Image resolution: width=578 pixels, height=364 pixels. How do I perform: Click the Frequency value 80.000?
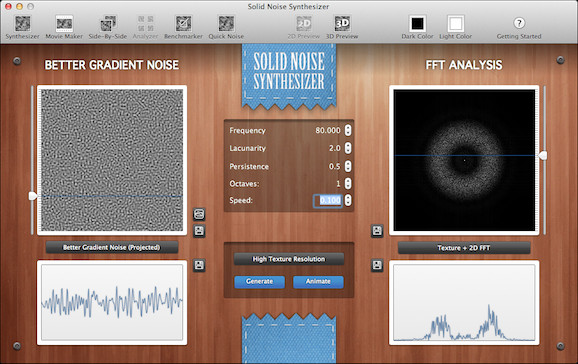328,130
